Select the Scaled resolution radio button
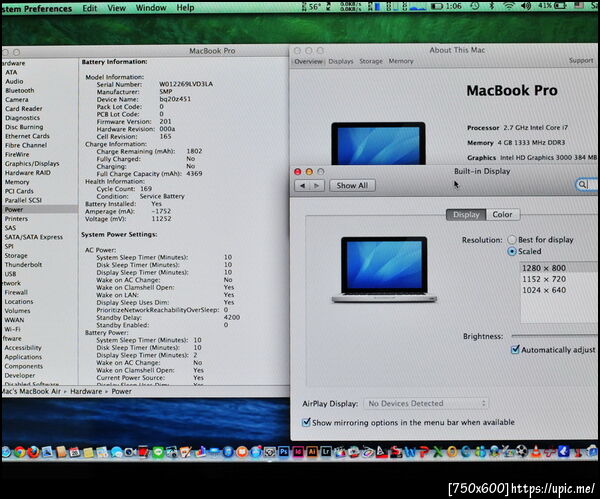 pos(512,251)
